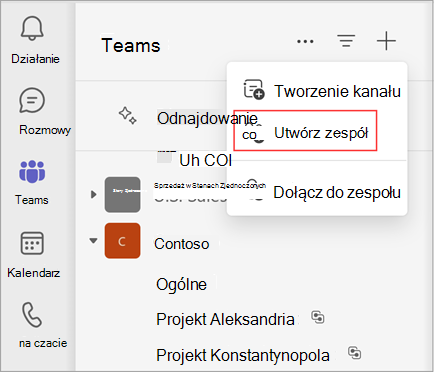Open the Kalendarz calendar icon
This screenshot has width=435, height=373.
32,243
